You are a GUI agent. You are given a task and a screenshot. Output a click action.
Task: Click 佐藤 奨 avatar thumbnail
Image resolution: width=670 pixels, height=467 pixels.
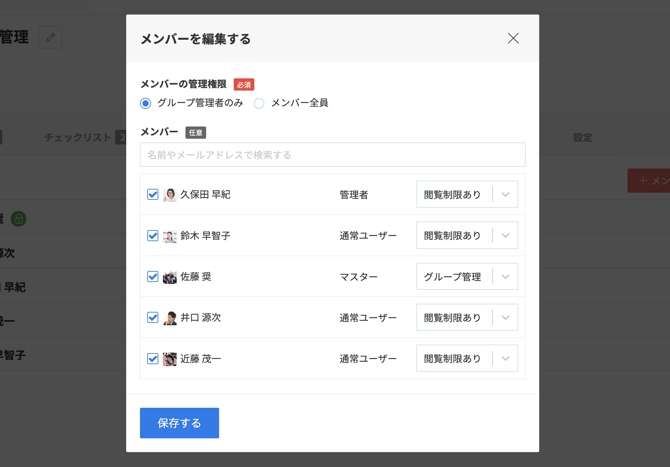(x=170, y=277)
